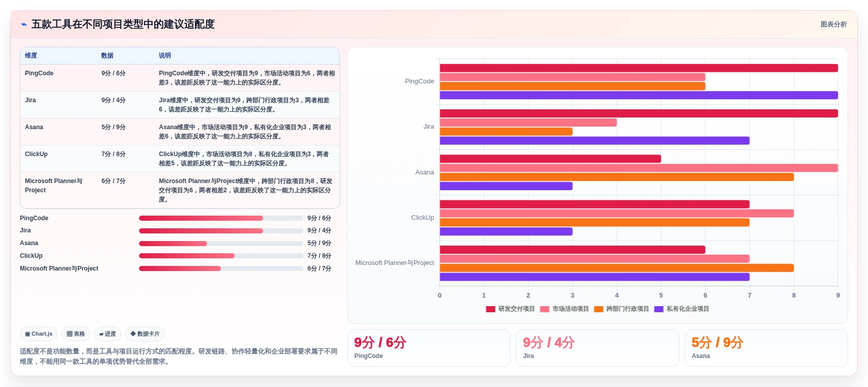Select the ClickUp table row name
This screenshot has width=868, height=387.
(x=36, y=154)
